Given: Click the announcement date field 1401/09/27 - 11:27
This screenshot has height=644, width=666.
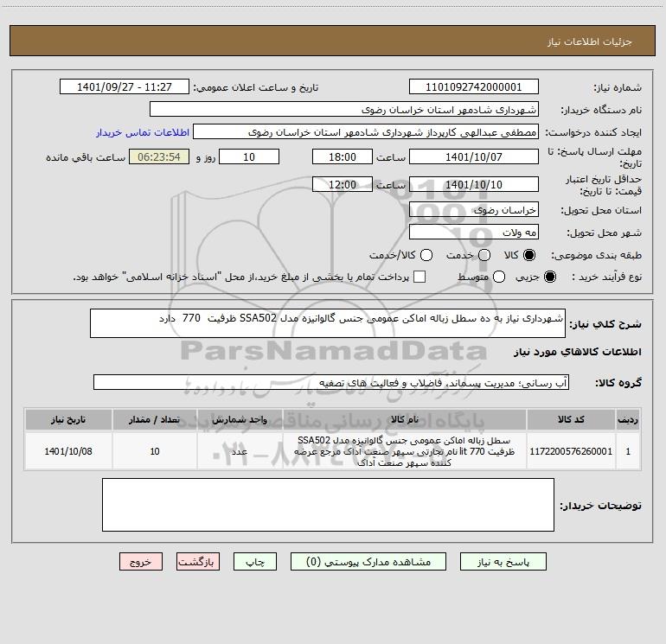Looking at the screenshot, I should (x=125, y=87).
